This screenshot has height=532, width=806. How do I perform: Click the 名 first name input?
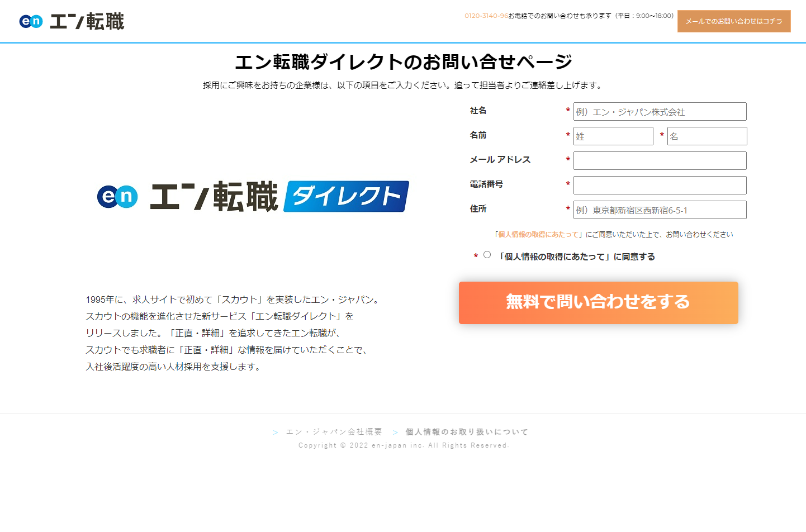[707, 136]
